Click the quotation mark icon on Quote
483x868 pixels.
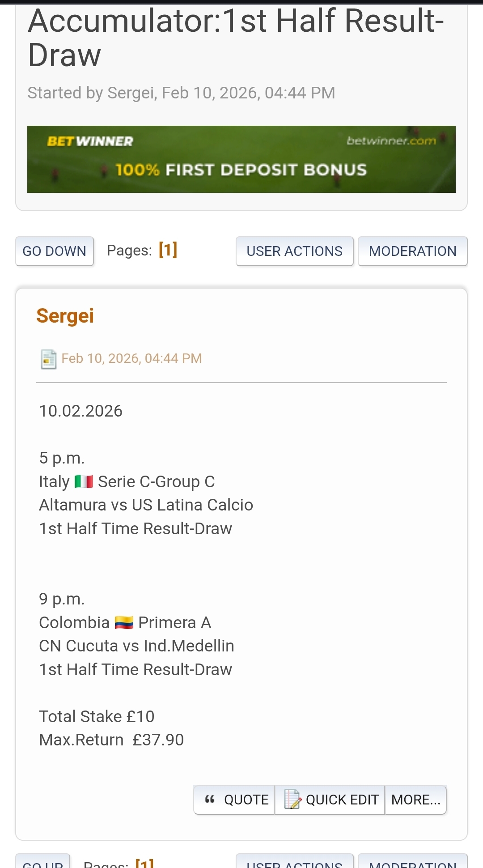[210, 800]
